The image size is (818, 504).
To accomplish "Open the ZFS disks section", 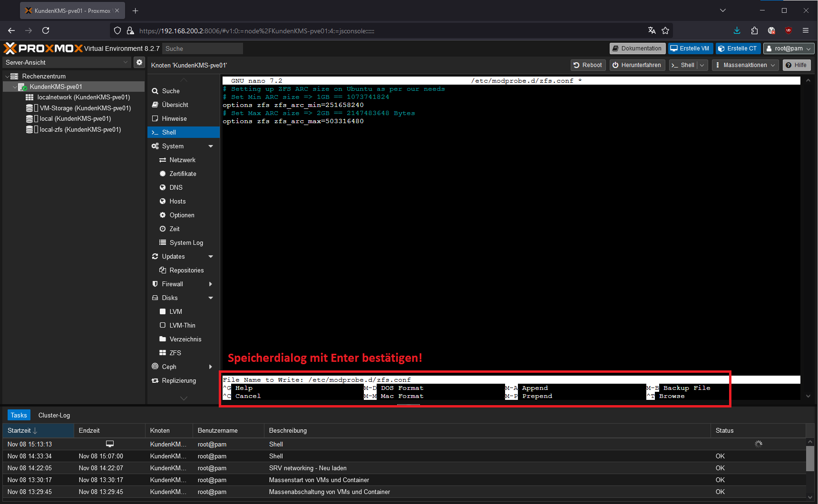I will 175,353.
